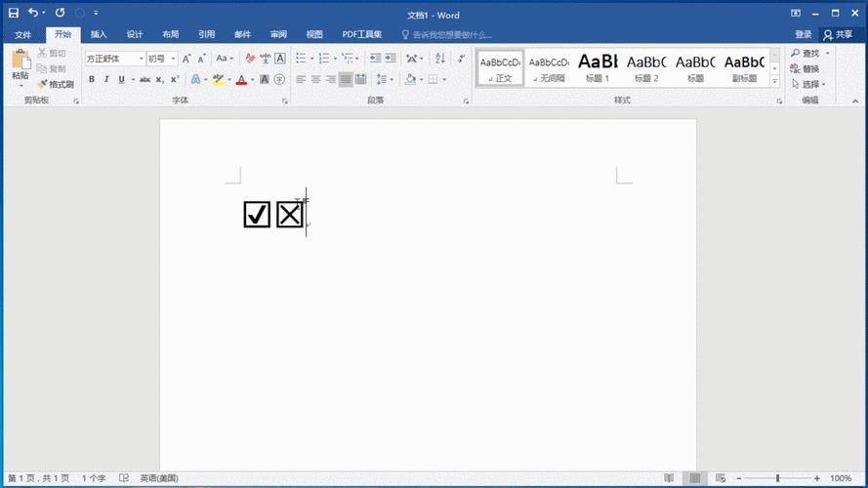This screenshot has height=488, width=868.
Task: Toggle bold formatting
Action: [92, 79]
